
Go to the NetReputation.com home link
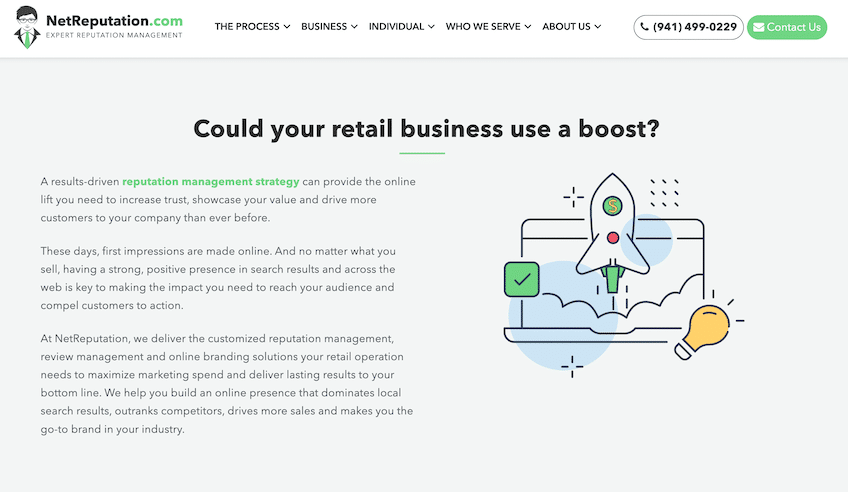pos(114,21)
